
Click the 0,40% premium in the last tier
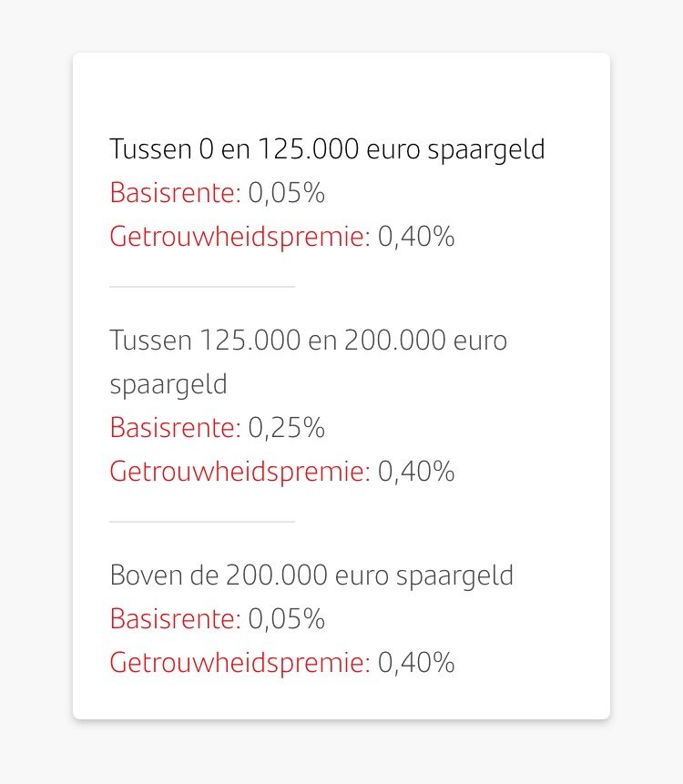(416, 663)
